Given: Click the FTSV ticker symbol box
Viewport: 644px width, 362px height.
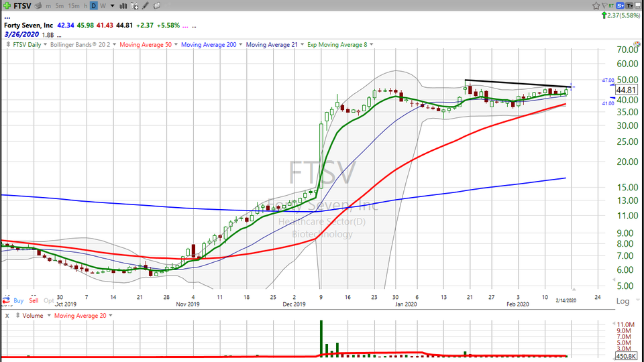Looking at the screenshot, I should (x=22, y=6).
